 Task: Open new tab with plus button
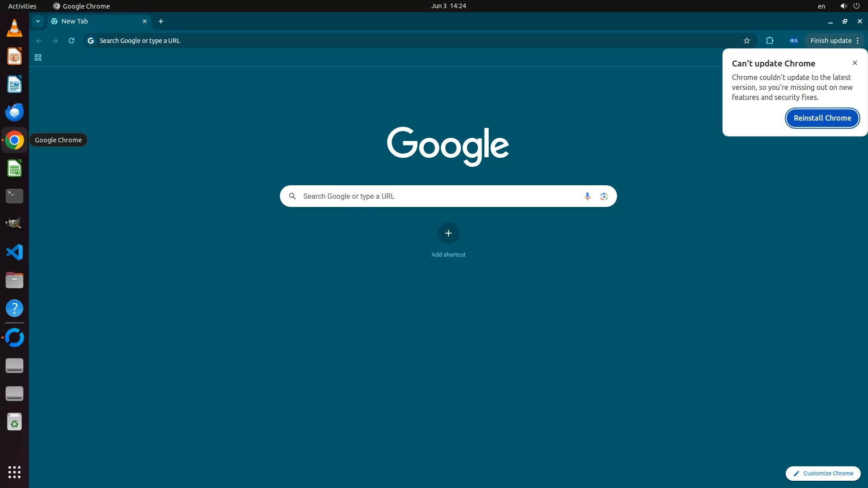click(161, 21)
